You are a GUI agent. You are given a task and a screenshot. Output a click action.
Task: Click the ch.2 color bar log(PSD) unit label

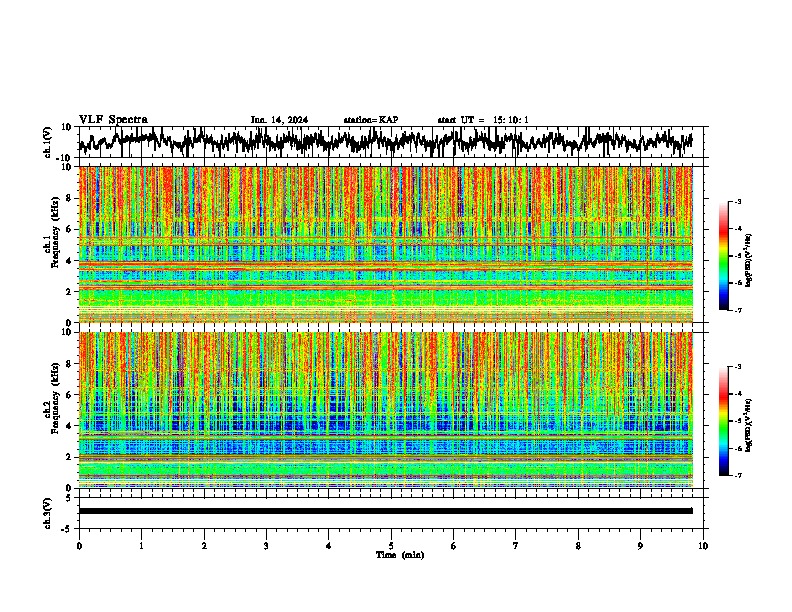[749, 424]
